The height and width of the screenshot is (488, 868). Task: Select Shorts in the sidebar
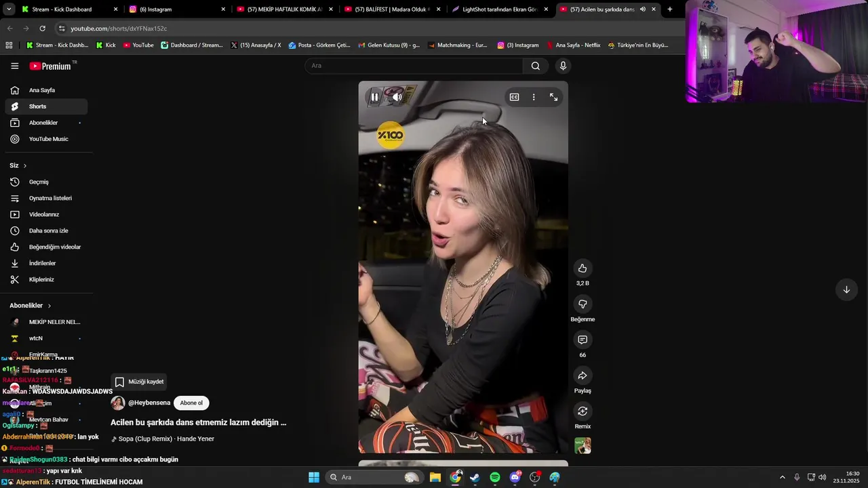(x=46, y=106)
